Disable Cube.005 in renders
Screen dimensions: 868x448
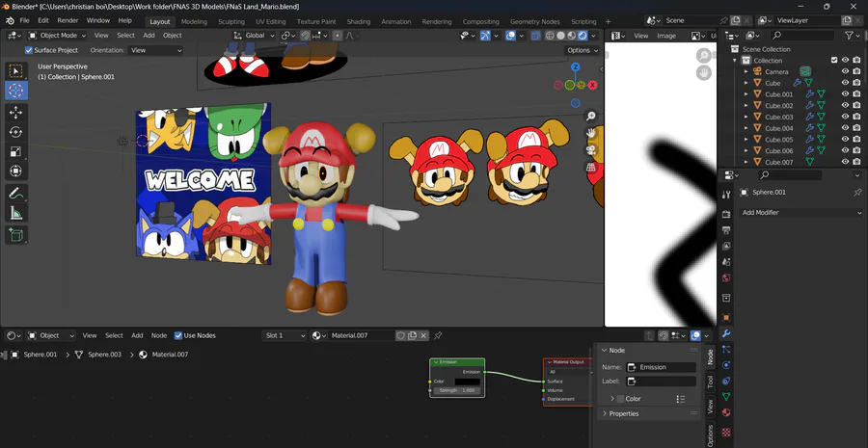tap(857, 140)
